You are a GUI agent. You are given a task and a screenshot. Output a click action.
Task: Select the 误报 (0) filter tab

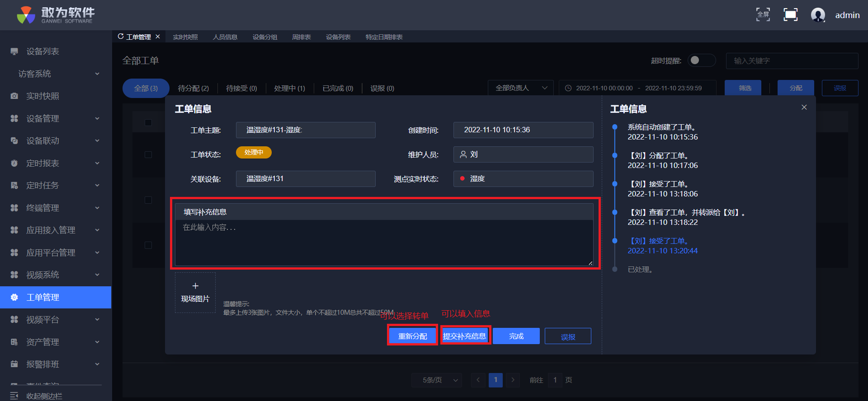[x=382, y=89]
